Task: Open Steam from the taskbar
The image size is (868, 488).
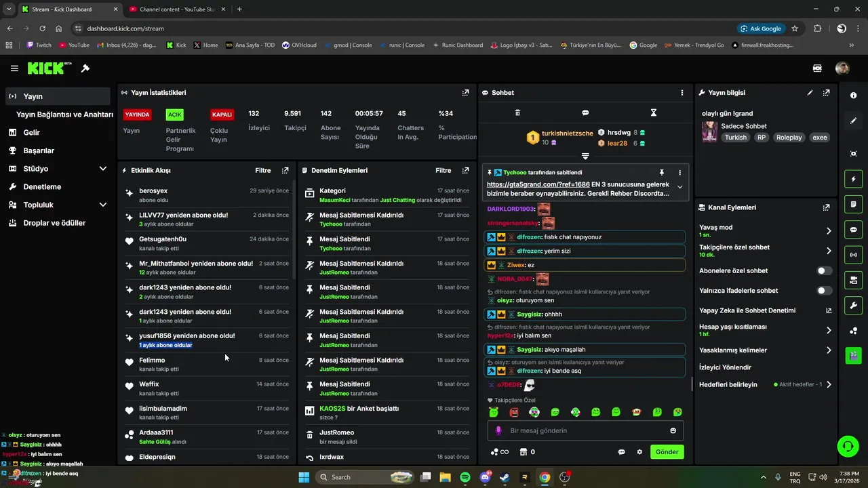Action: 505,477
